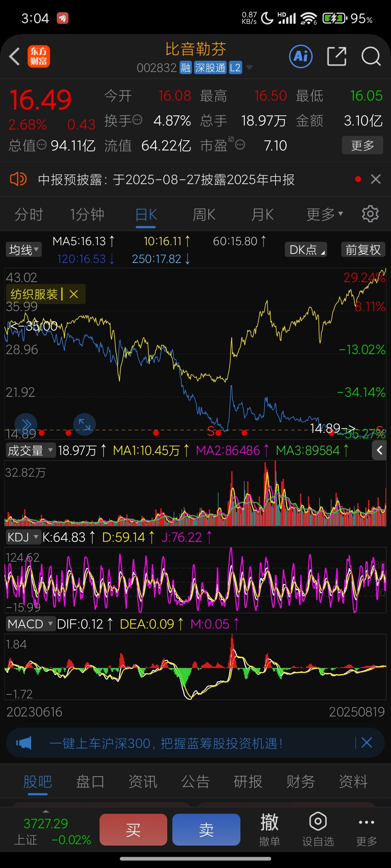Open the 前复权 adjustment selector

coord(363,250)
